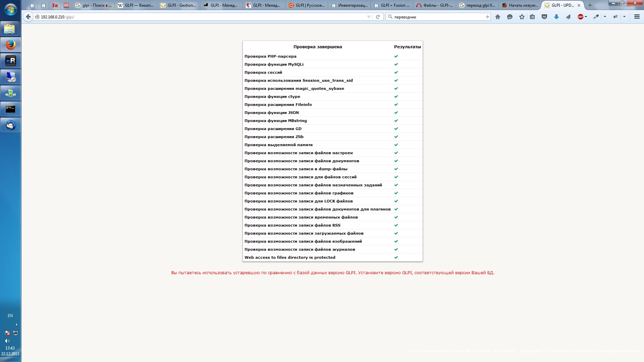
Task: Click checkmark for 'Проверка возможности записи файлов RSS'
Action: point(396,225)
